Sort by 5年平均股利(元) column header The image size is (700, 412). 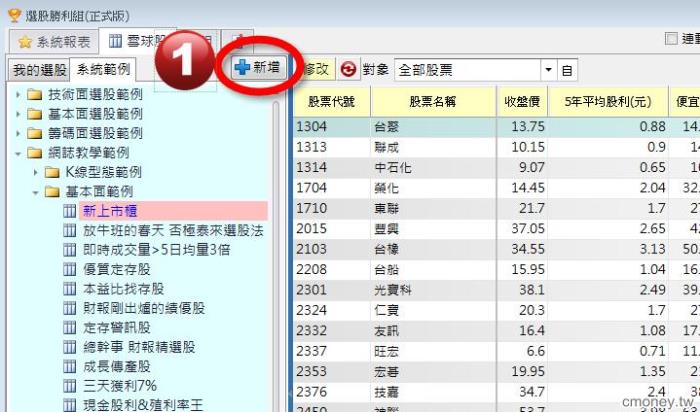608,101
